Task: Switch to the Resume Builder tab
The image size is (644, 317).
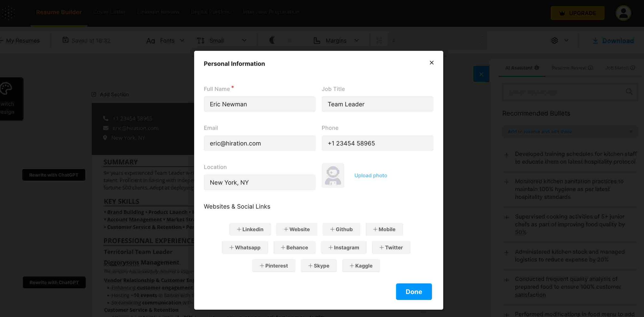Action: 59,12
